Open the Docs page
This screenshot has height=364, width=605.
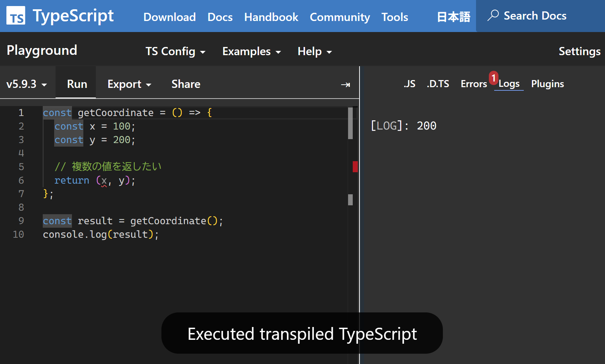(x=220, y=17)
